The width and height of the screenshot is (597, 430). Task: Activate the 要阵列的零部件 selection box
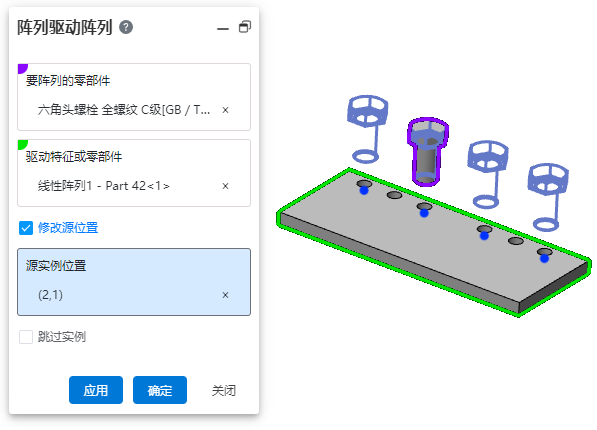(x=134, y=97)
